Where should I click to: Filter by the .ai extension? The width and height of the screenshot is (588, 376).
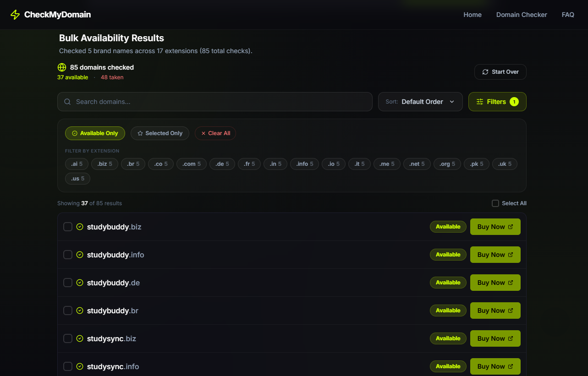[x=77, y=164]
